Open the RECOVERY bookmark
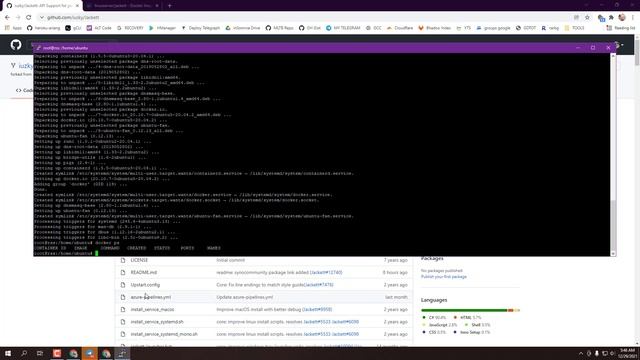This screenshot has width=640, height=360. (130, 28)
